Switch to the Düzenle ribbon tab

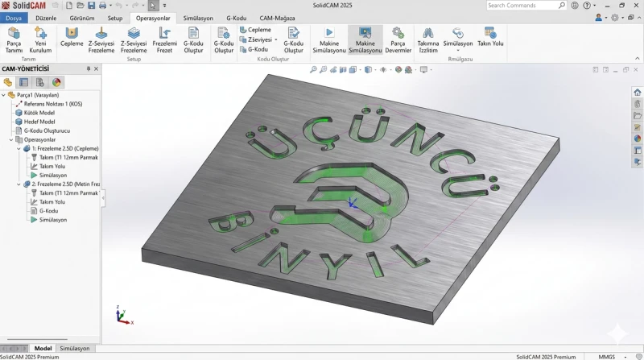(46, 18)
